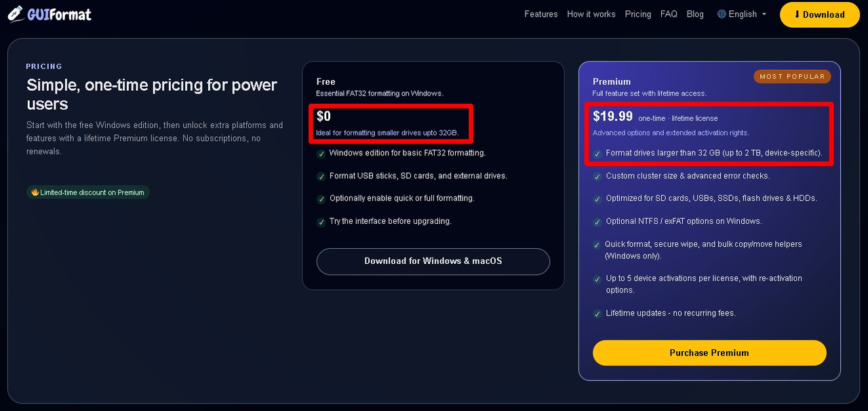Viewport: 868px width, 411px height.
Task: Go to How it works section
Action: (591, 14)
